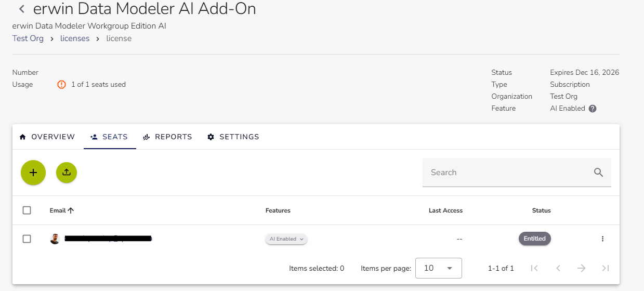The height and width of the screenshot is (291, 644).
Task: Go to the last page of results
Action: click(x=606, y=268)
